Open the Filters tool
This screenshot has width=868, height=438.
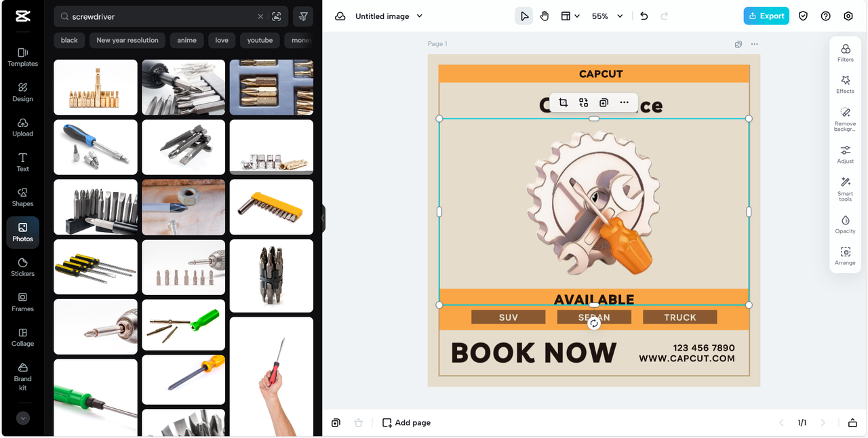point(846,53)
